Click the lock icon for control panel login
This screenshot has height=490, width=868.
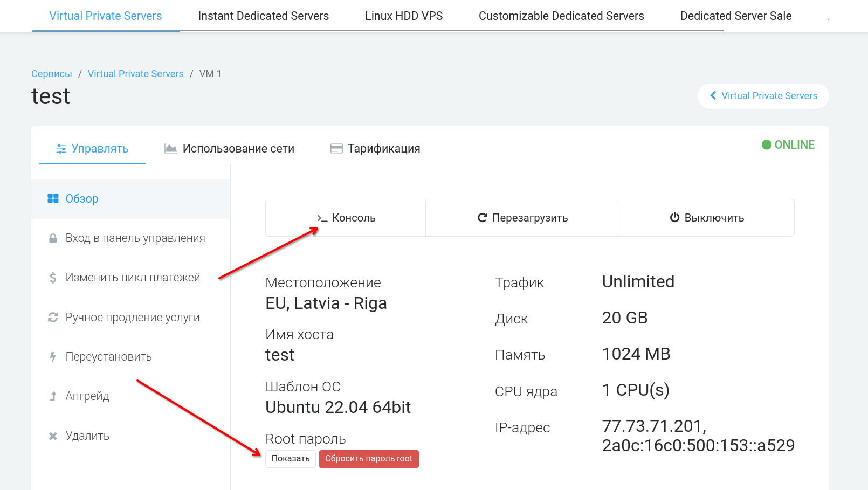(x=53, y=237)
